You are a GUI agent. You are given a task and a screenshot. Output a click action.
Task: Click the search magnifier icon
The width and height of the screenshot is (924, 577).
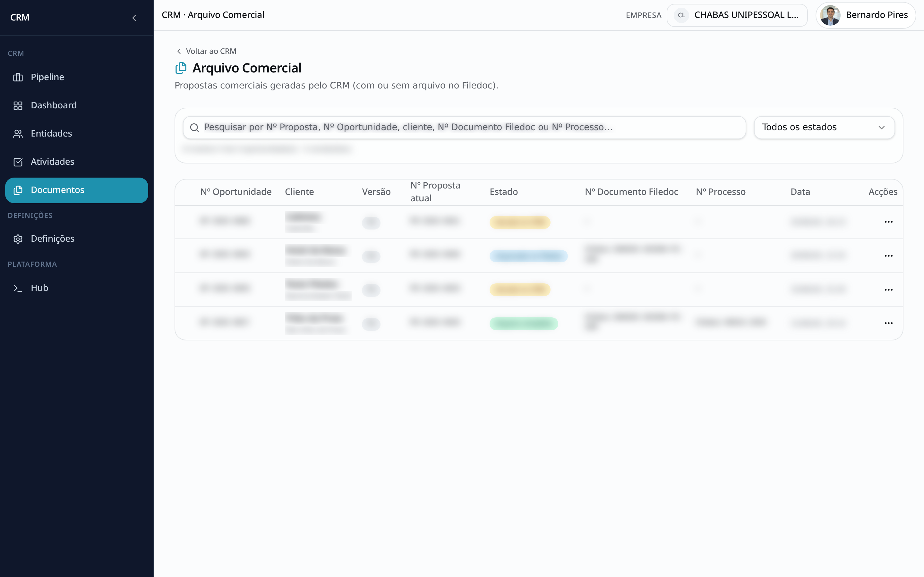[194, 128]
